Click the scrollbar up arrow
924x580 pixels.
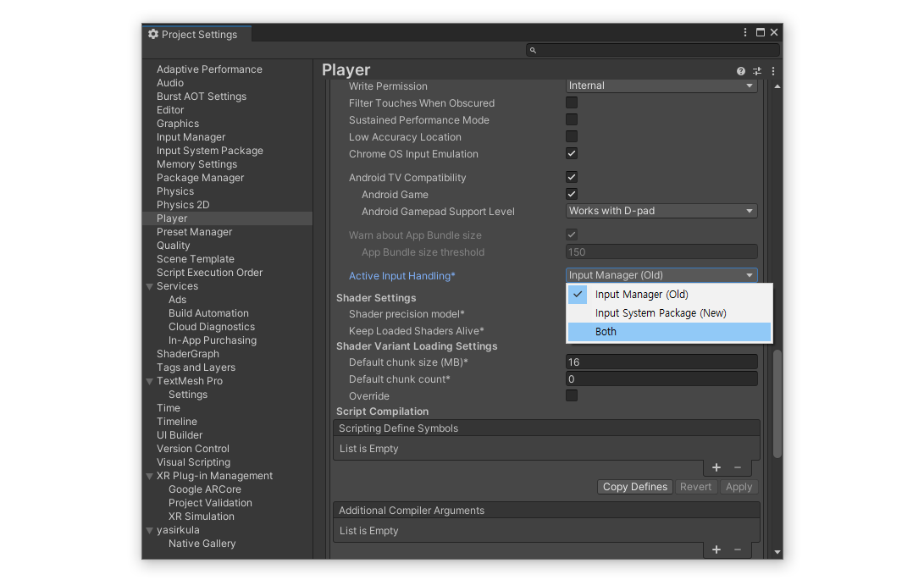[777, 86]
